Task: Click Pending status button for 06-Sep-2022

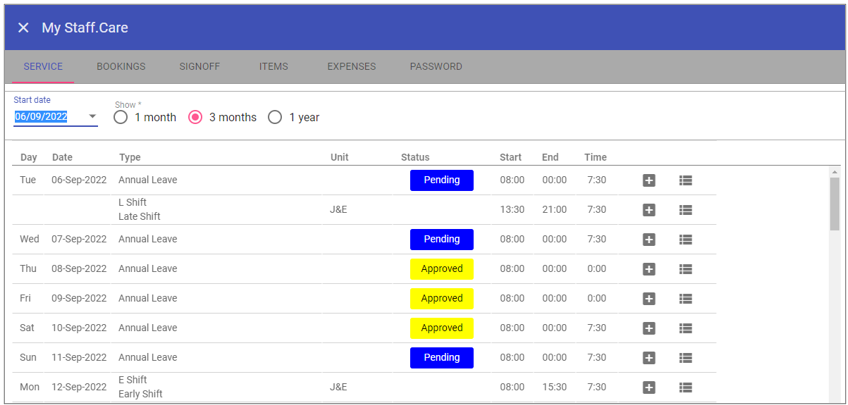Action: (442, 180)
